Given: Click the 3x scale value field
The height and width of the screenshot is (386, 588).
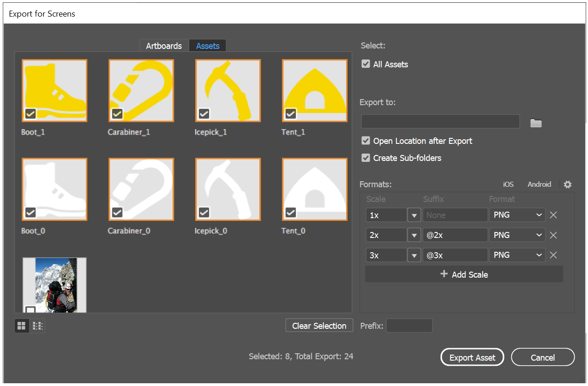Looking at the screenshot, I should (x=386, y=255).
